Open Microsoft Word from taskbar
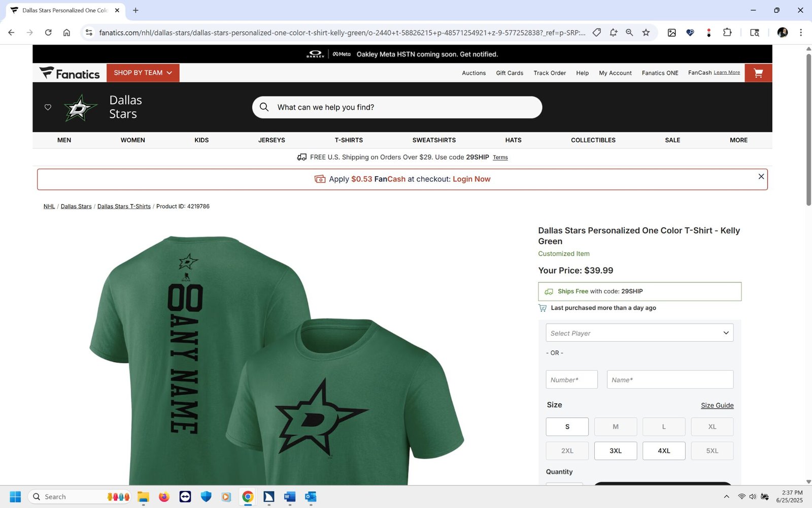The width and height of the screenshot is (812, 508). click(290, 497)
